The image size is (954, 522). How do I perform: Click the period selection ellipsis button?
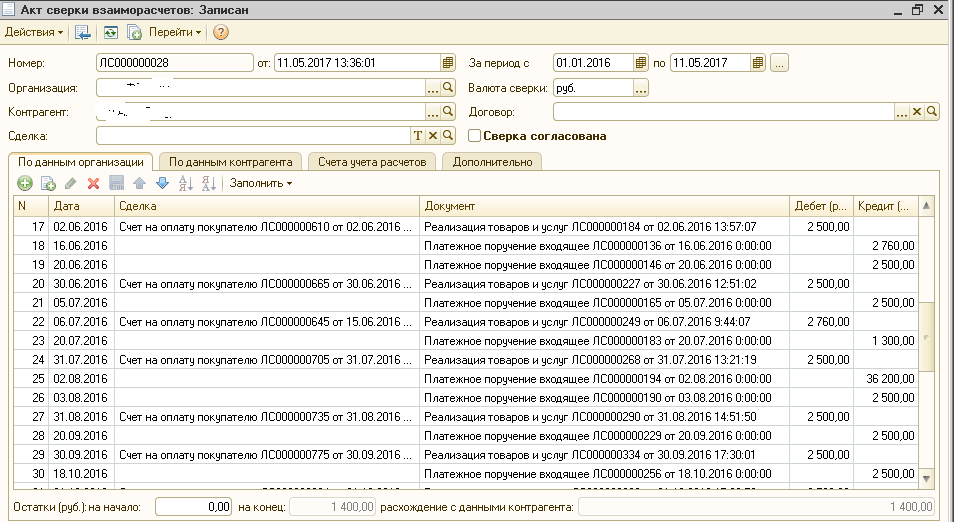coord(779,63)
